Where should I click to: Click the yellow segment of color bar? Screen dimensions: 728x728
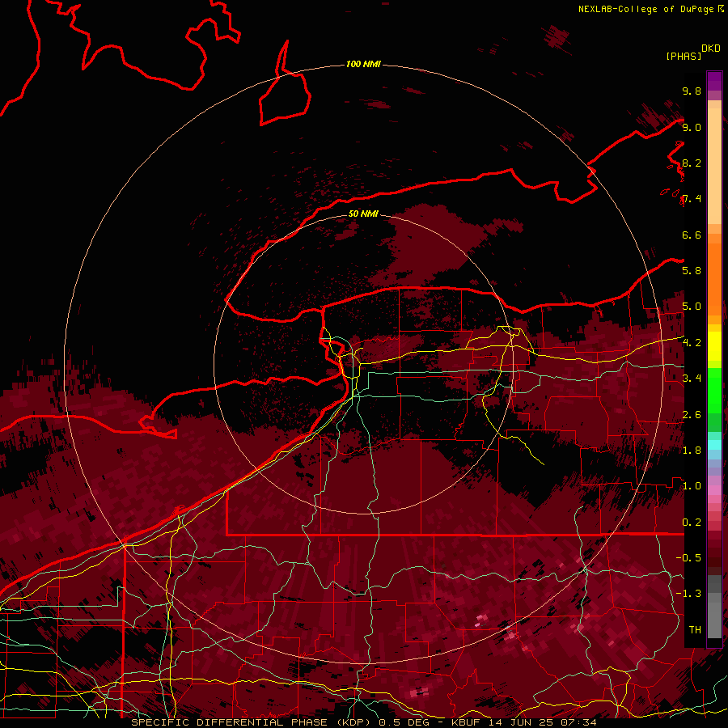coord(714,346)
